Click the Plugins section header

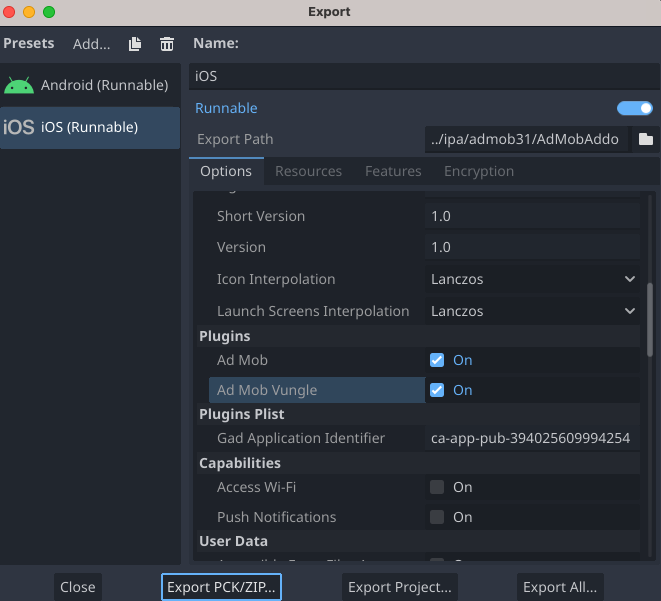pyautogui.click(x=418, y=336)
